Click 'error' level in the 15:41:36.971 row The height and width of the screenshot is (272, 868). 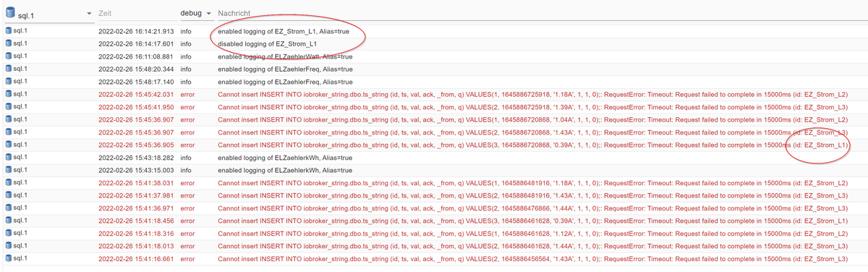click(x=187, y=208)
